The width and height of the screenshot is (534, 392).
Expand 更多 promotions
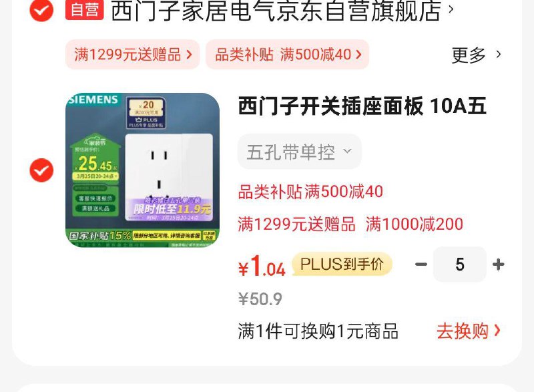(476, 55)
